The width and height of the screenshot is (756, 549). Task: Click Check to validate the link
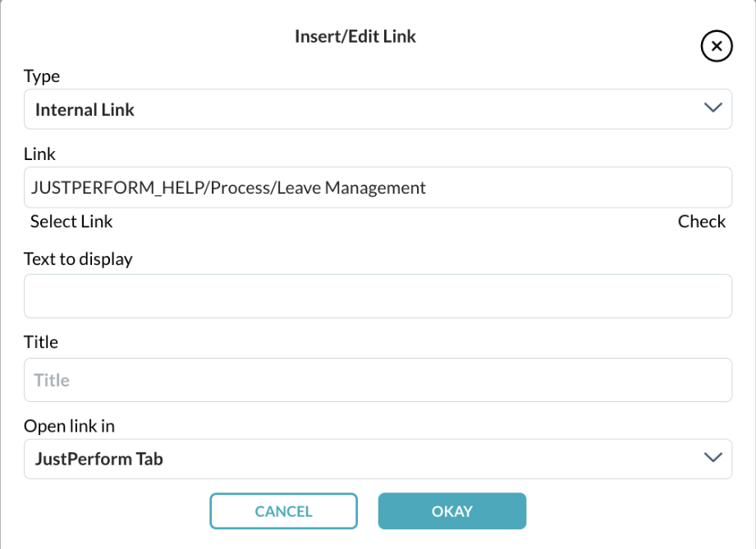point(701,221)
